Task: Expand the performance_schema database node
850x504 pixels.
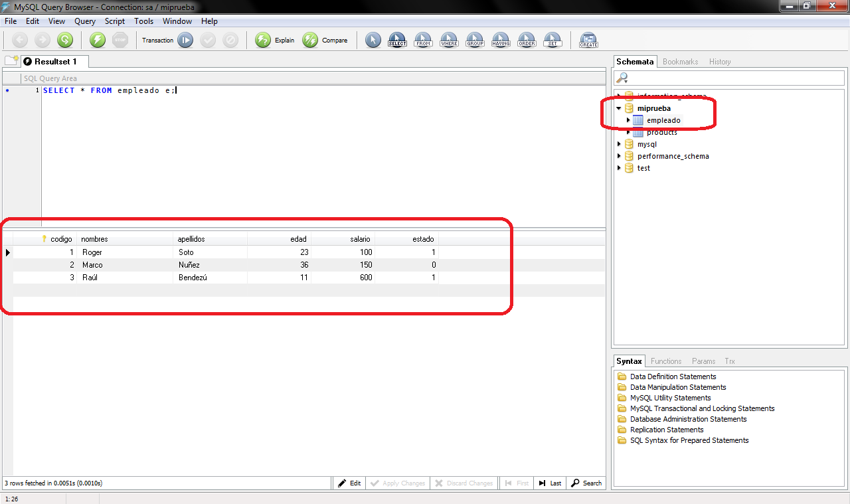Action: (x=620, y=156)
